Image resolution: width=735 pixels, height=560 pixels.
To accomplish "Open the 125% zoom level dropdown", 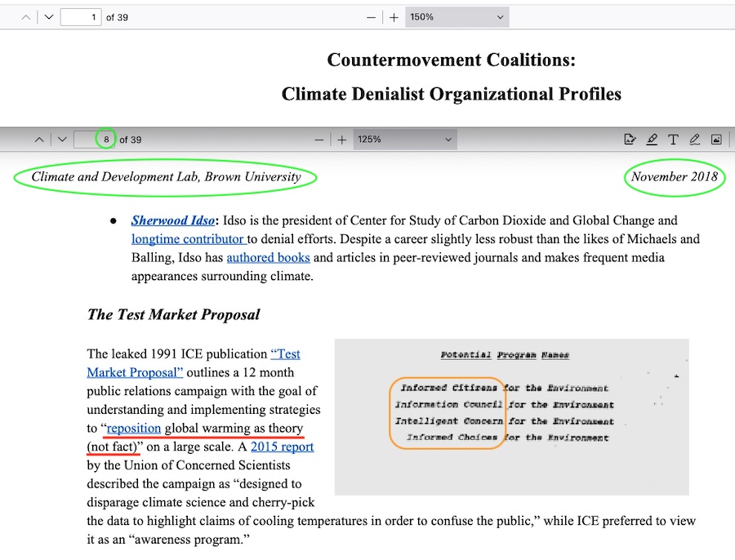I will pyautogui.click(x=404, y=140).
